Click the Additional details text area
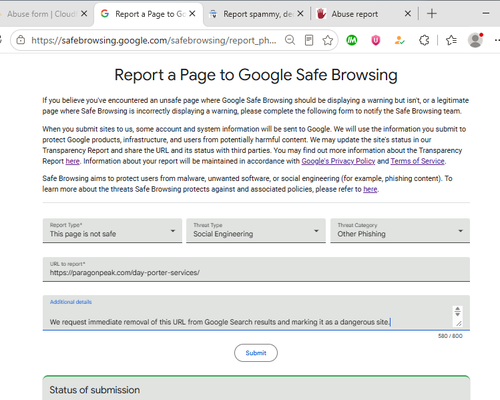 (256, 313)
